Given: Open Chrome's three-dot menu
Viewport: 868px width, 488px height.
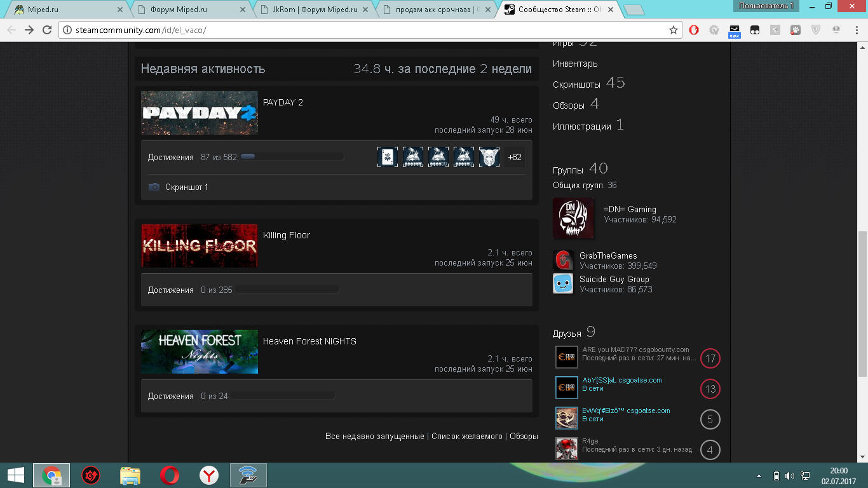Looking at the screenshot, I should pyautogui.click(x=855, y=30).
